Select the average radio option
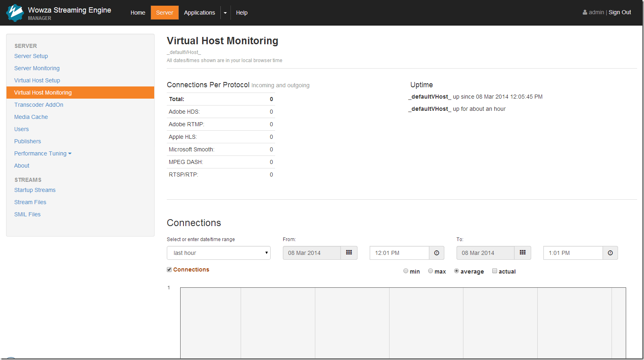Viewport: 644px width, 360px height. click(457, 271)
